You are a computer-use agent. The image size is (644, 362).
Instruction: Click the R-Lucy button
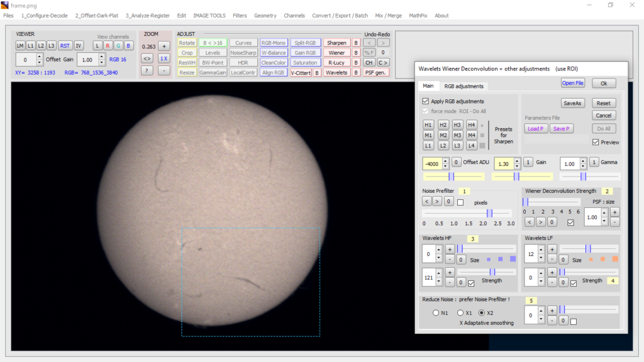[336, 63]
